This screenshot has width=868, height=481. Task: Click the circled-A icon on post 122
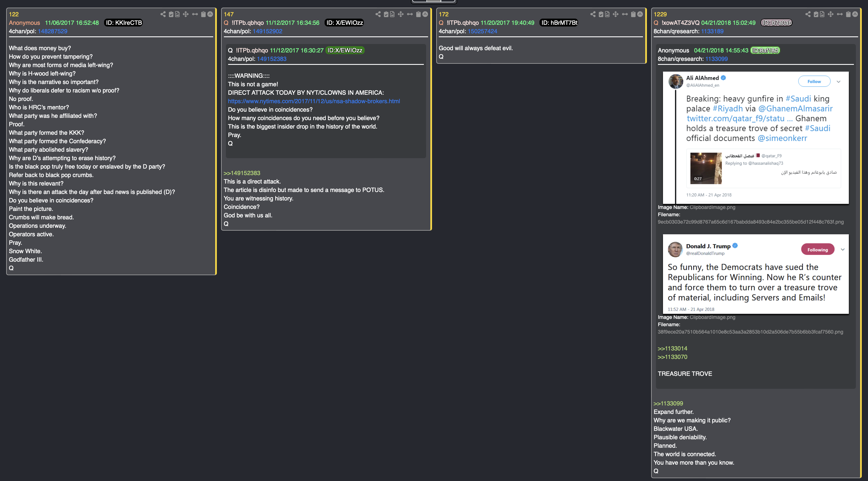click(x=210, y=14)
